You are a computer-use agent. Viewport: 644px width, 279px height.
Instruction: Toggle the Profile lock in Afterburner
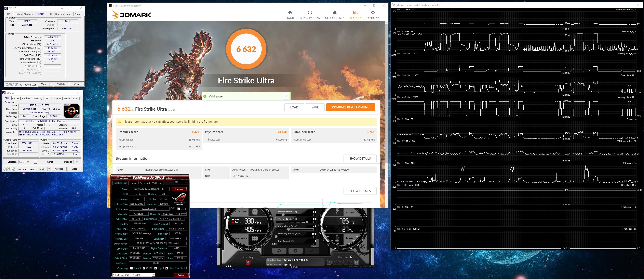[x=351, y=257]
